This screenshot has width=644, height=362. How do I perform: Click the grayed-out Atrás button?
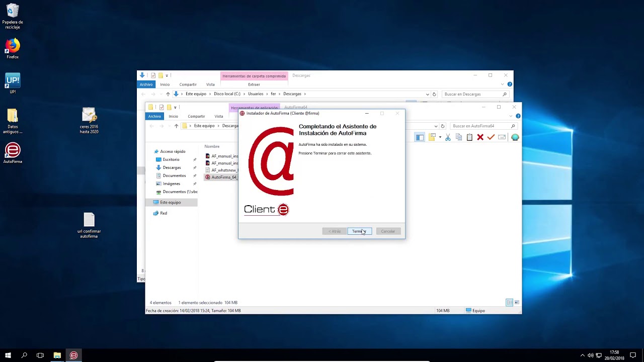335,231
